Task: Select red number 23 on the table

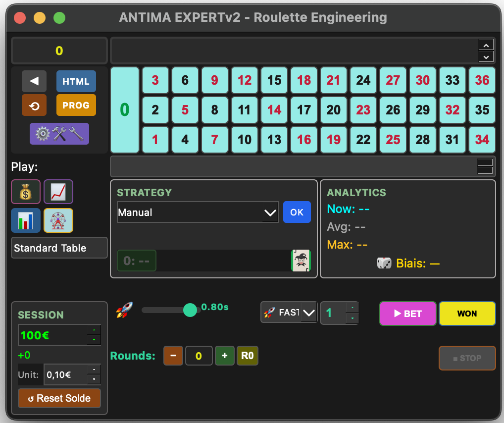Action: pos(363,110)
